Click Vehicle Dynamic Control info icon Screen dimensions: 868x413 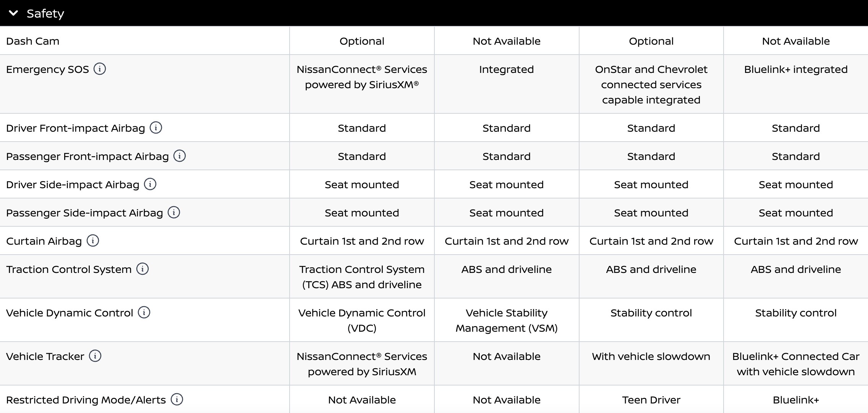coord(144,312)
